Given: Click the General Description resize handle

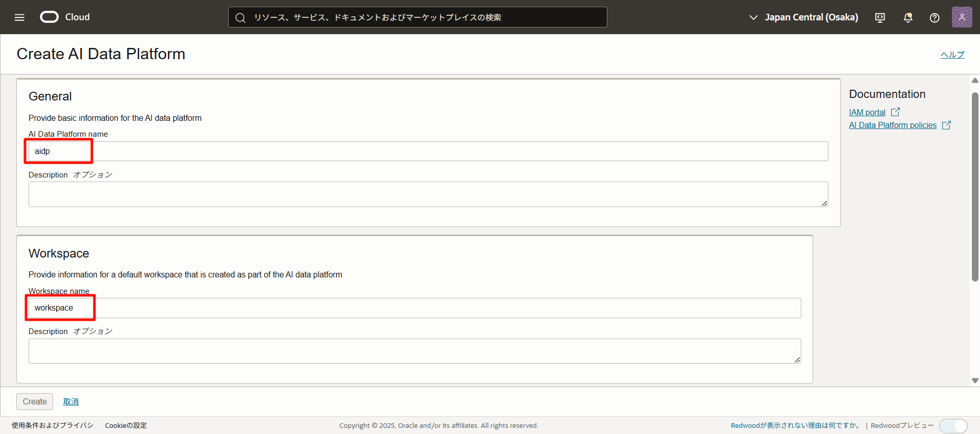Looking at the screenshot, I should [x=824, y=203].
